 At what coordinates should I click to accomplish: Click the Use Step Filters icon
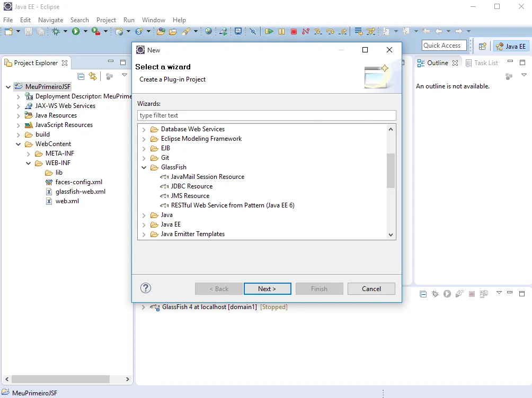pos(371,32)
